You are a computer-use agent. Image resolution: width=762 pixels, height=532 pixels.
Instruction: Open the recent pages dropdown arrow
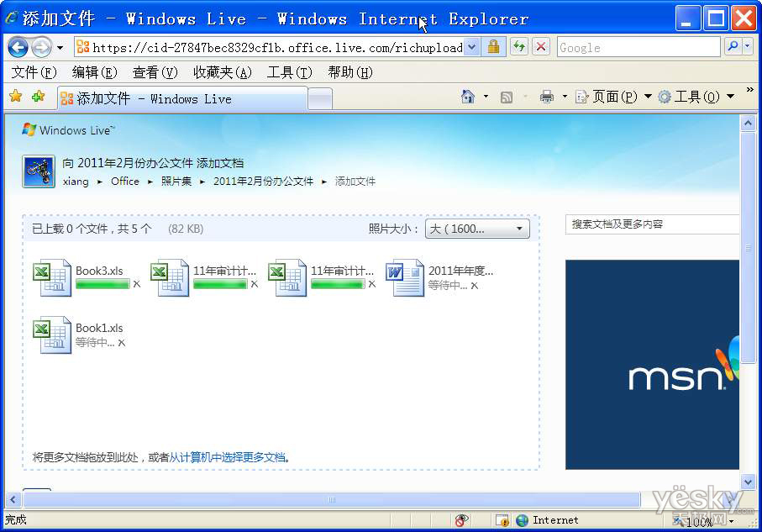(x=60, y=48)
